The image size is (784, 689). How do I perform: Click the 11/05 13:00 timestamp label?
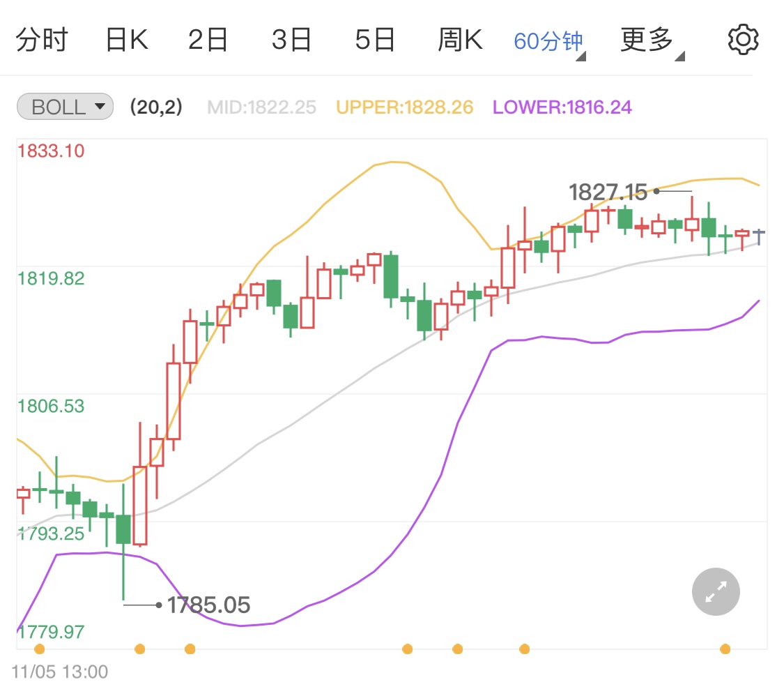[60, 671]
